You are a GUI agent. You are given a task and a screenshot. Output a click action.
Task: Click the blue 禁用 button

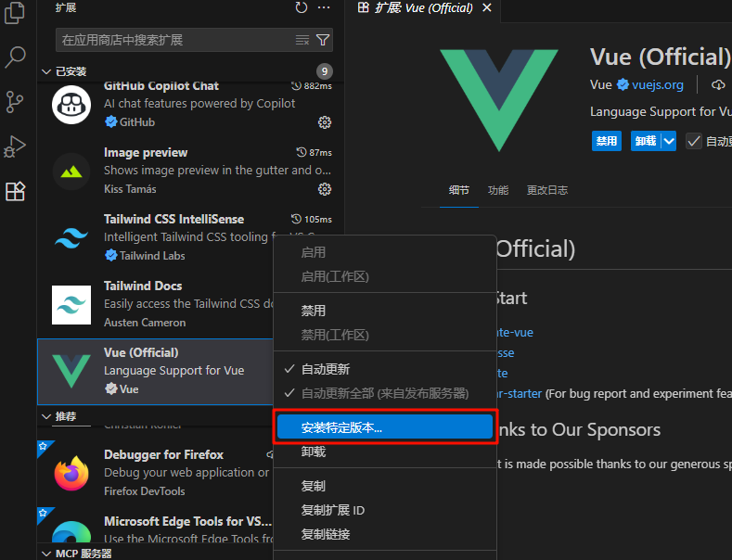607,141
